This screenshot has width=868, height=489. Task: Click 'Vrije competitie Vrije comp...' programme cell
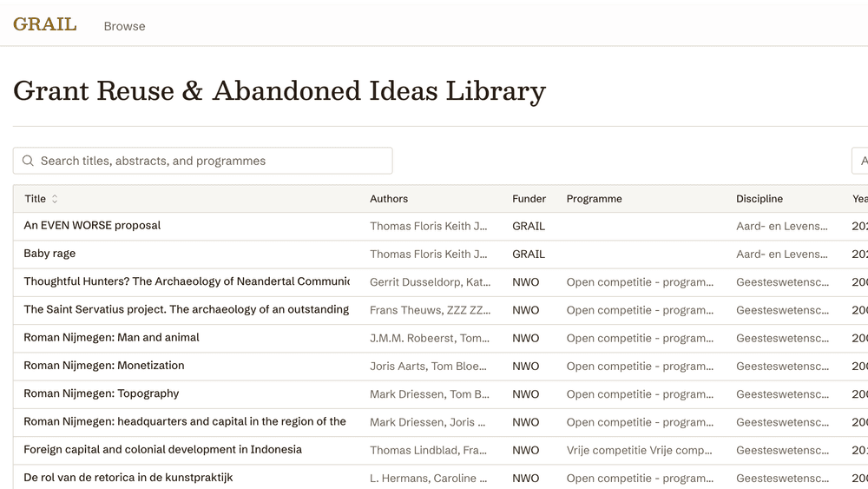640,450
